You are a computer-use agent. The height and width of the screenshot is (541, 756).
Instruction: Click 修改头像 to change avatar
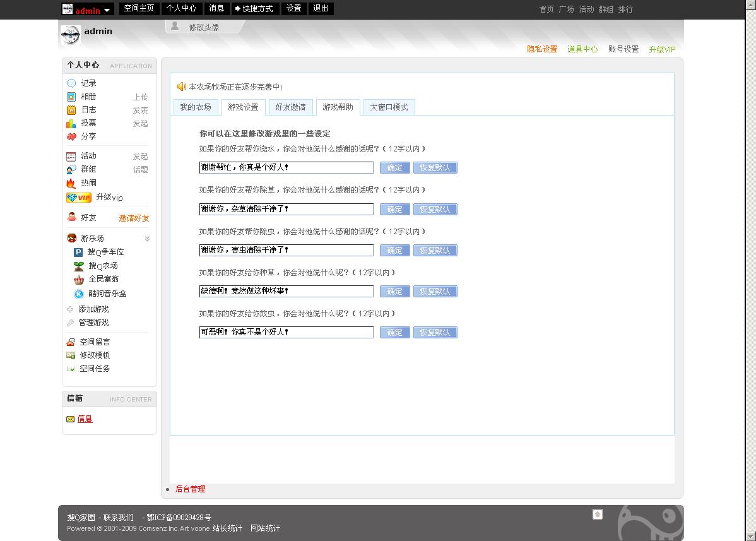[x=204, y=27]
